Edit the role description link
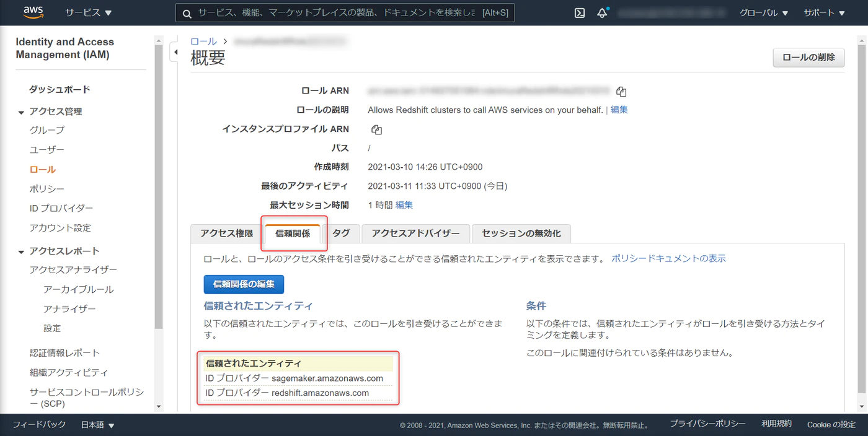 pyautogui.click(x=619, y=110)
